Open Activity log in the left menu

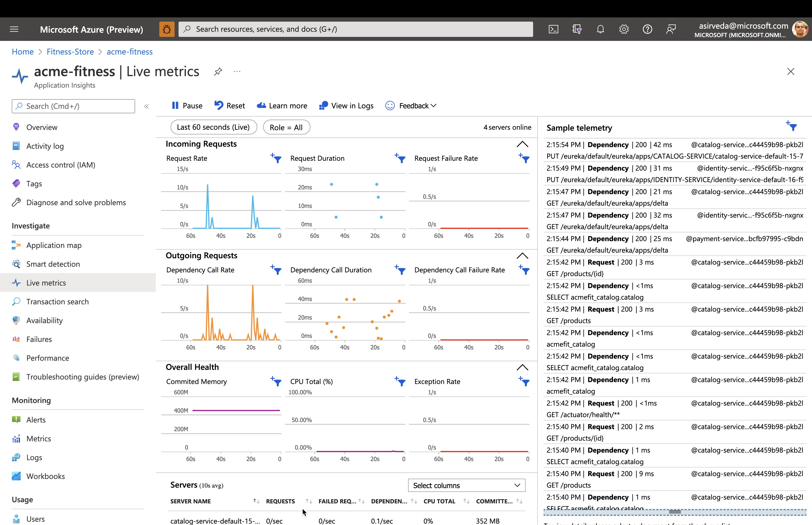tap(45, 146)
